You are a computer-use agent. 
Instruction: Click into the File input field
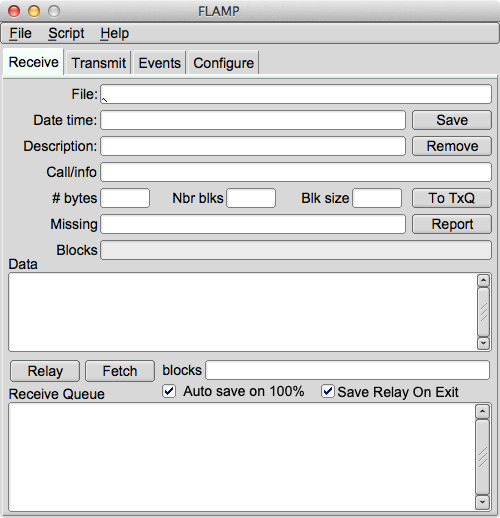[296, 94]
